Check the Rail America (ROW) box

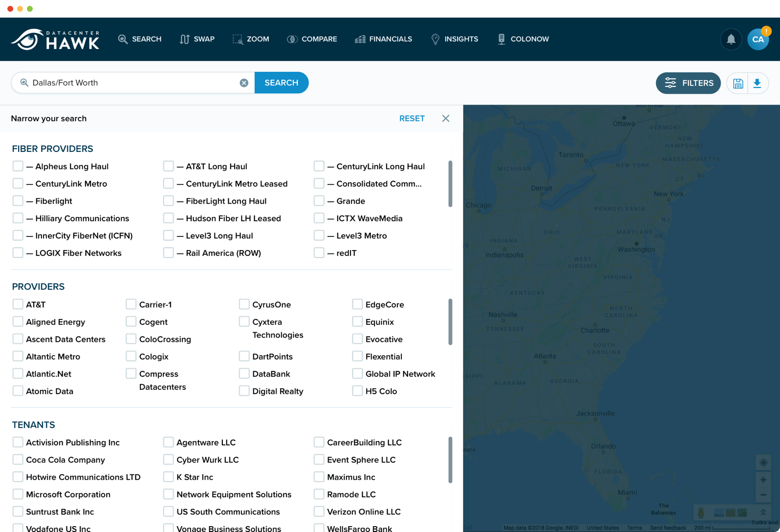[168, 253]
